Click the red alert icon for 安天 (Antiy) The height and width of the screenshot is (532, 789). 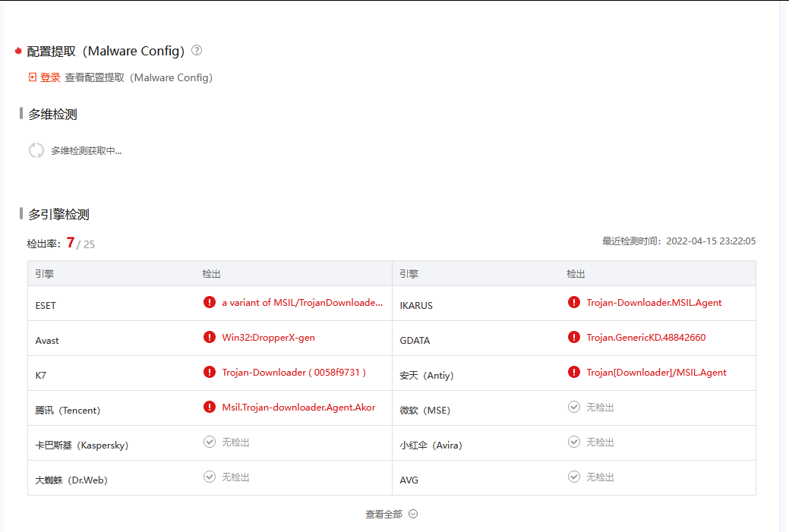coord(574,372)
